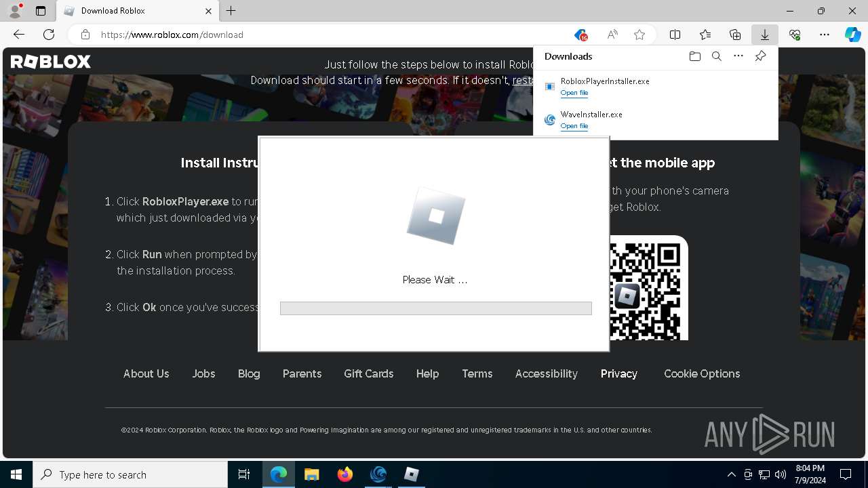Open the About Us footer link
This screenshot has width=868, height=488.
(x=146, y=373)
